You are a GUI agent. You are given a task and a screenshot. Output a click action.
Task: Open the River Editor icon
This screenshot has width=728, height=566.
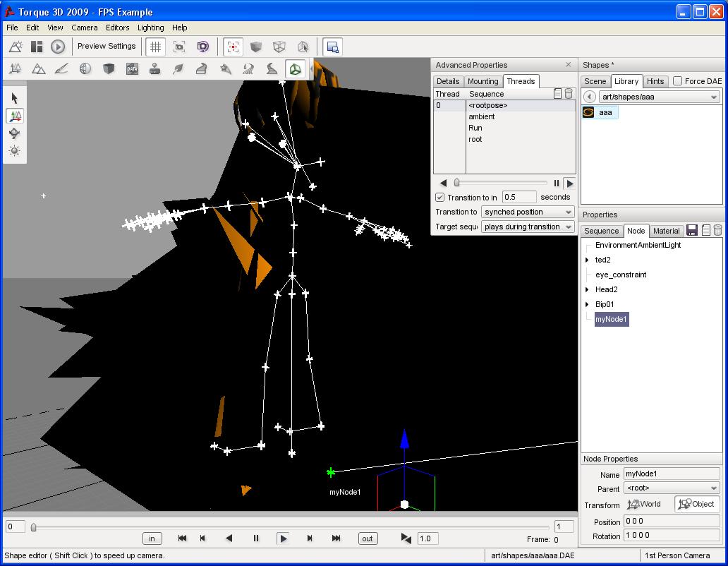tap(248, 69)
